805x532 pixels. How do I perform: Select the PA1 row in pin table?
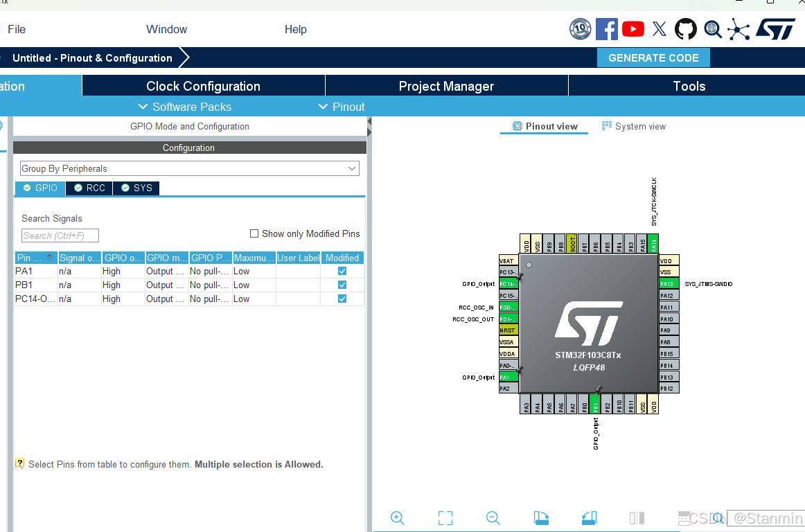189,271
